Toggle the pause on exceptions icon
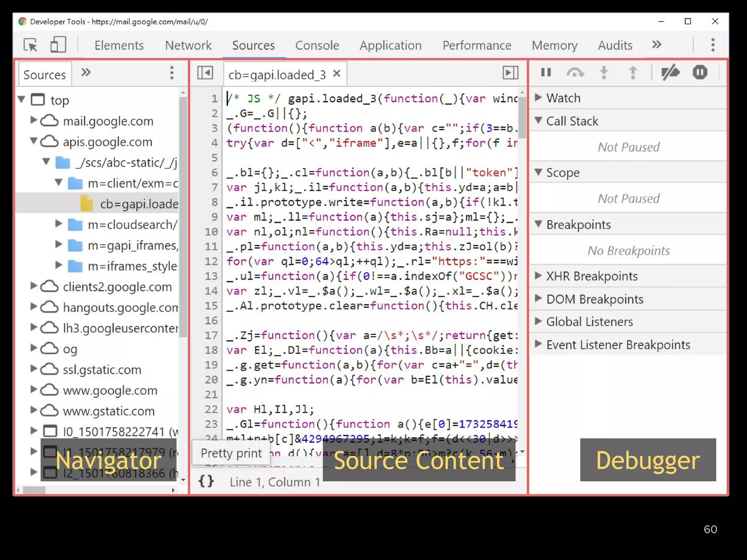The image size is (747, 560). (x=700, y=73)
